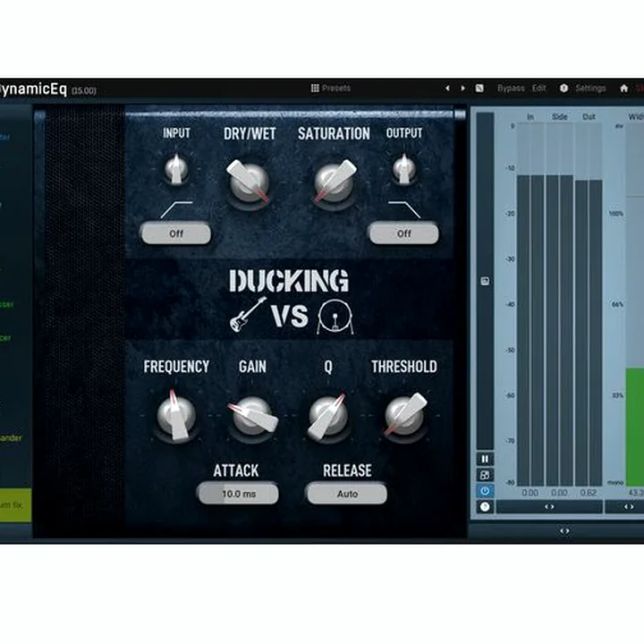
Task: Click the meter popup window icon
Action: tap(485, 475)
